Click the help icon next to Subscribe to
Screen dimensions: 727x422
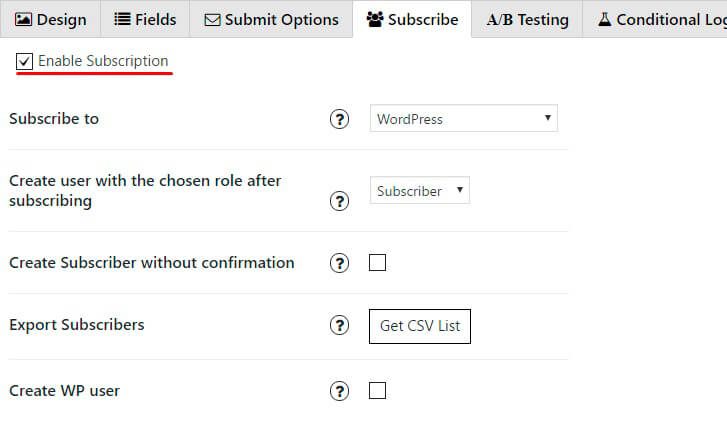[339, 119]
